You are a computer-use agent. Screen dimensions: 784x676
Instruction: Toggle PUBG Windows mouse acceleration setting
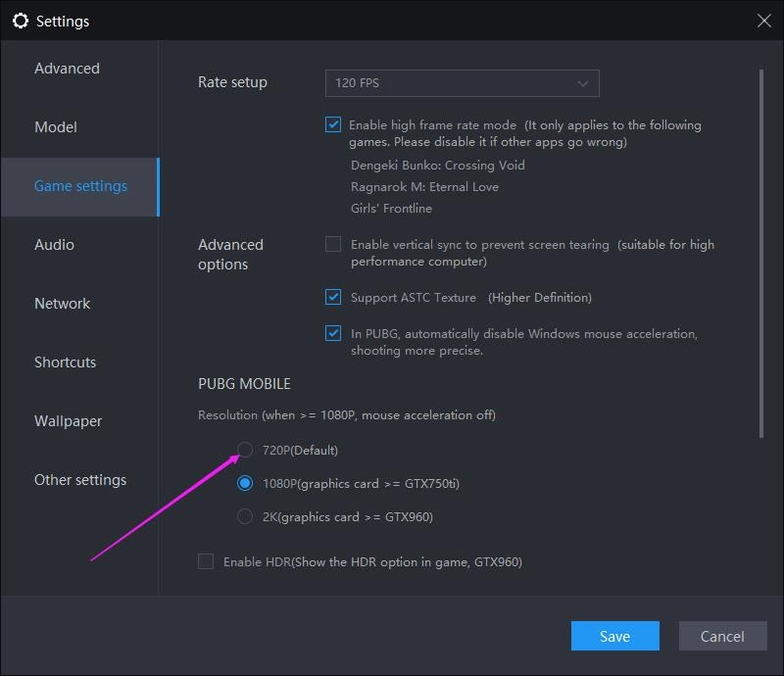point(333,333)
